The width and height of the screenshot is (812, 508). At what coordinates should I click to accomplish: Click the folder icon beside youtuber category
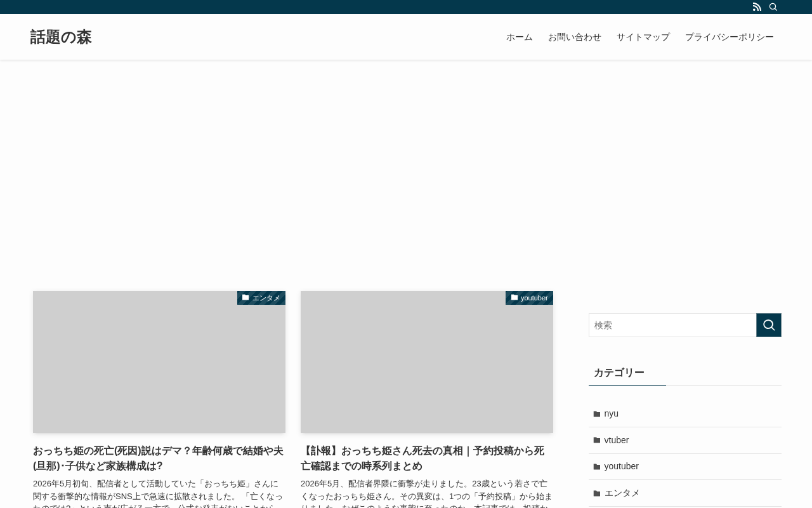tap(597, 467)
